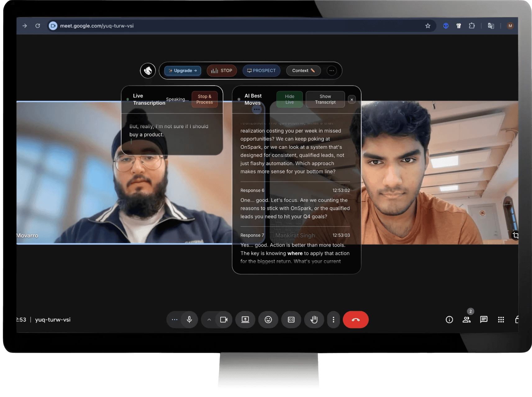Click the camera site icon in address bar
This screenshot has height=397, width=532.
click(x=53, y=26)
